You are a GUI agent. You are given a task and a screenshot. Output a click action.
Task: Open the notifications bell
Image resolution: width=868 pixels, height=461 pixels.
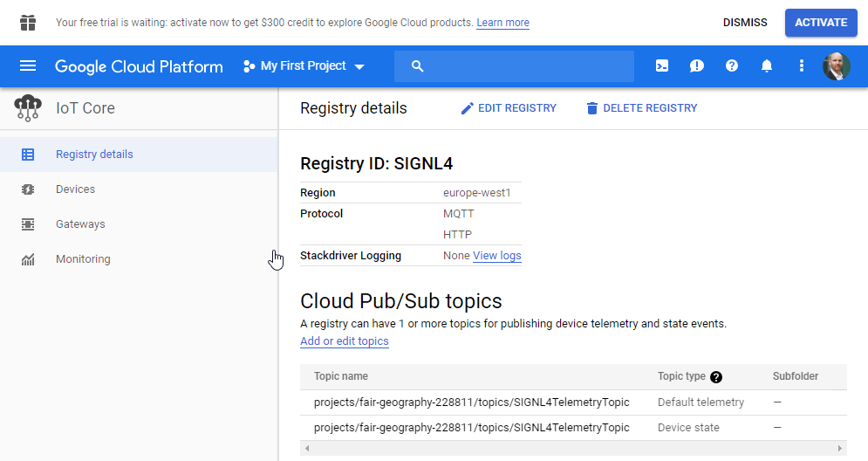(766, 66)
